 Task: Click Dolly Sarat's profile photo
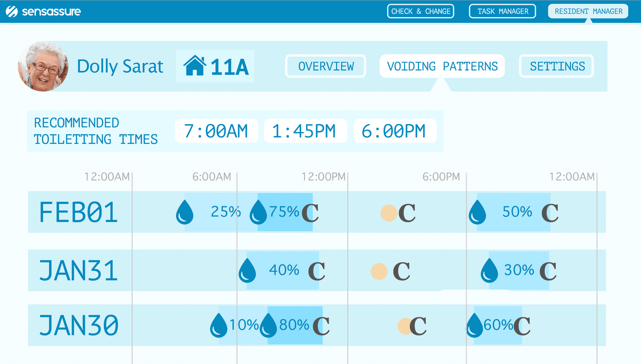click(43, 66)
